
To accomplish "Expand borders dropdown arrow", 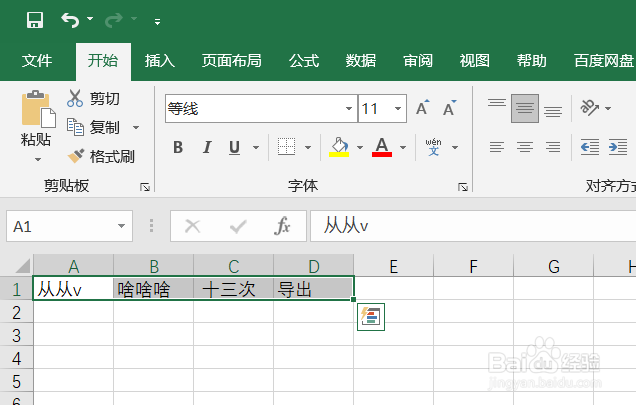I will (308, 147).
